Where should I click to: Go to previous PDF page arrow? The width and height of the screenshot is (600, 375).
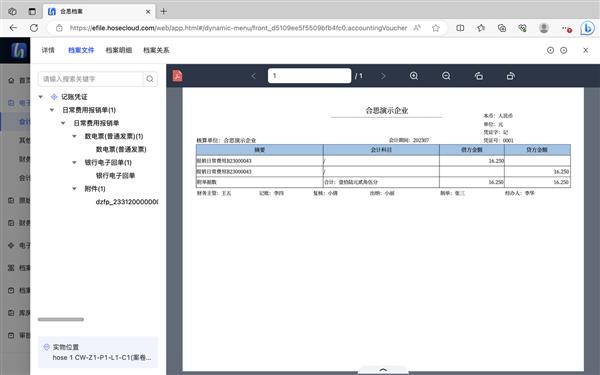pos(253,76)
